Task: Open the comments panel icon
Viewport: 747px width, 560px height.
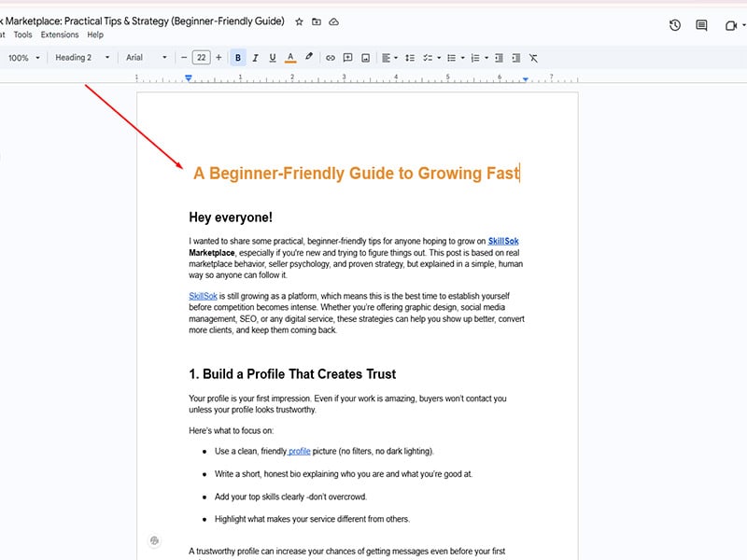Action: point(701,25)
